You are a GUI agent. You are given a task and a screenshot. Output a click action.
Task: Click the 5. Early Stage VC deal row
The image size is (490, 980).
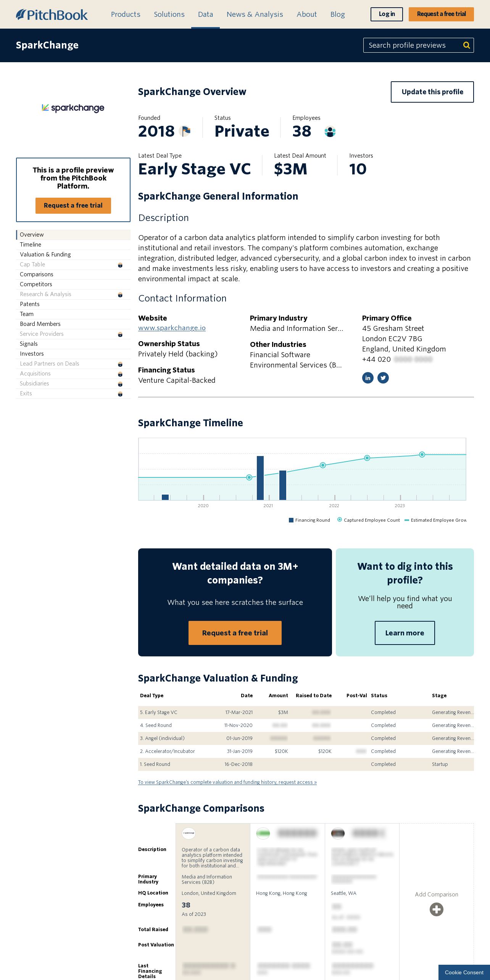(306, 712)
